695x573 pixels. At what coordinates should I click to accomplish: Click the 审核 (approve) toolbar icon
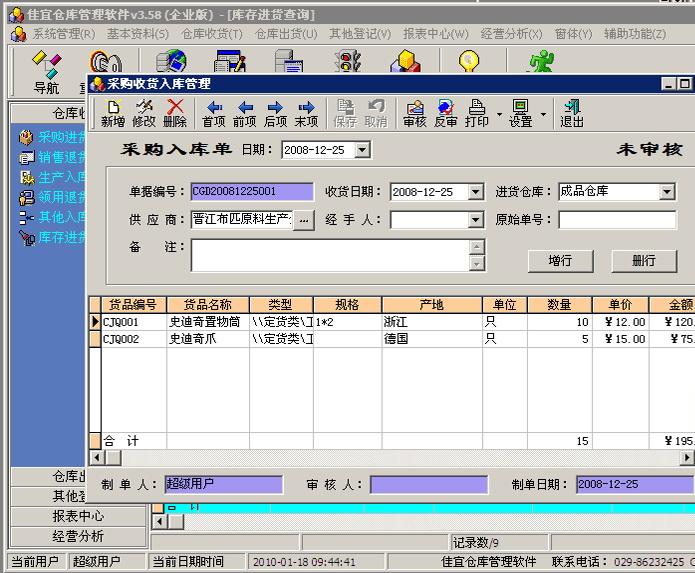[x=414, y=113]
